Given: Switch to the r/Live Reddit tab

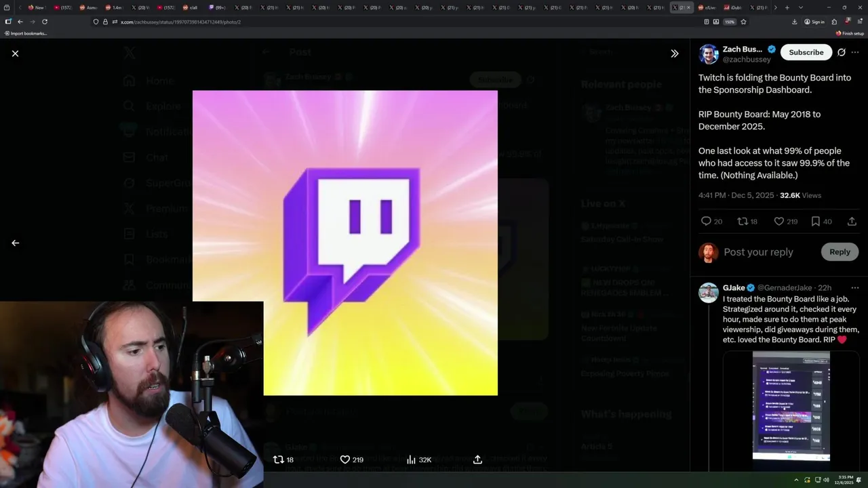Looking at the screenshot, I should coord(707,7).
